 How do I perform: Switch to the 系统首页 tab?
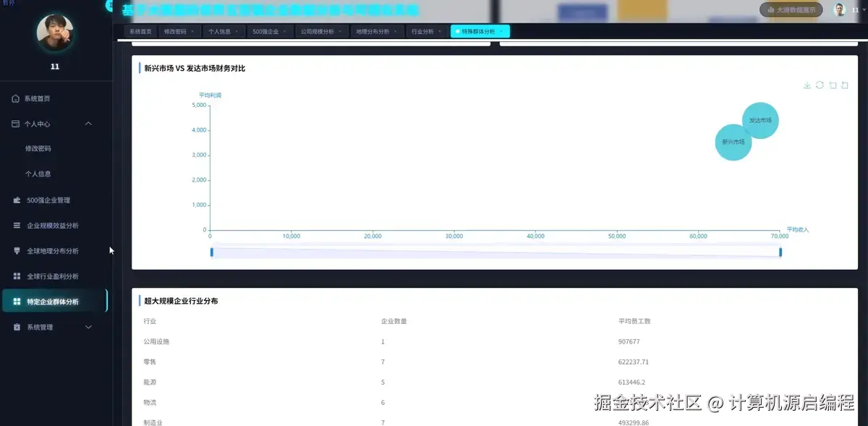coord(140,32)
